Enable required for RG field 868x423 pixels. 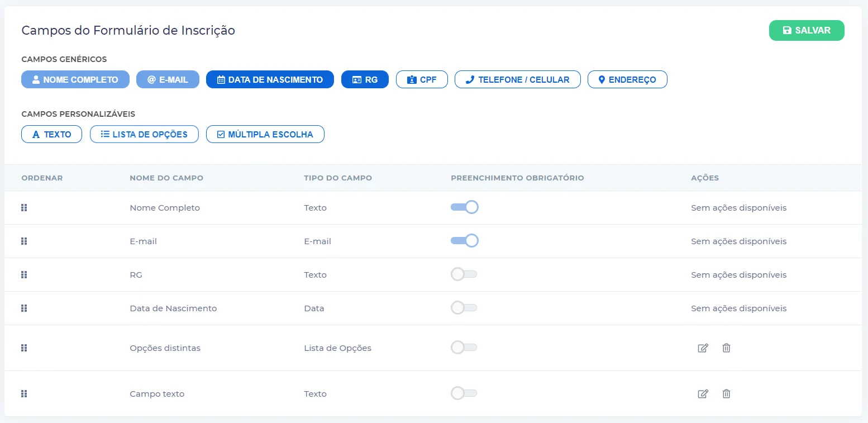(464, 274)
